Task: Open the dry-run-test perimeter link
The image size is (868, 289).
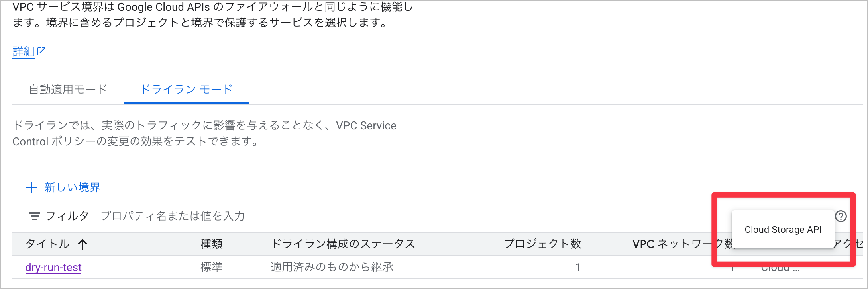Action: 53,267
